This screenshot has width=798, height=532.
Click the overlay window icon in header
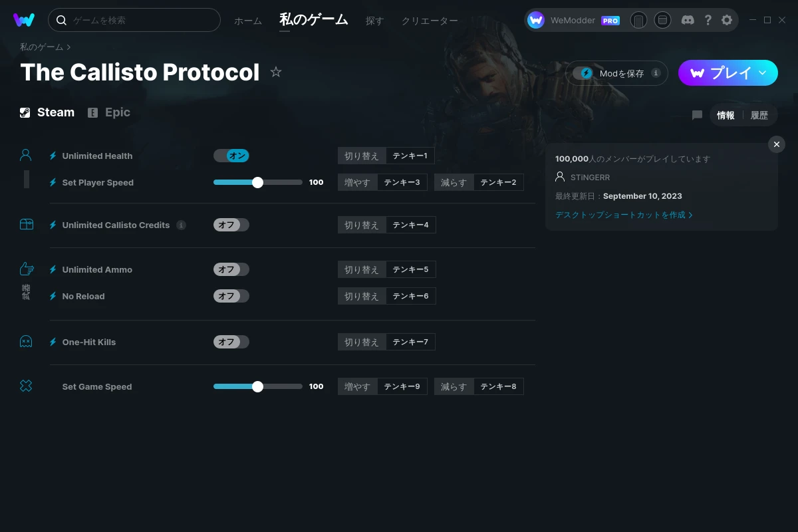[662, 20]
